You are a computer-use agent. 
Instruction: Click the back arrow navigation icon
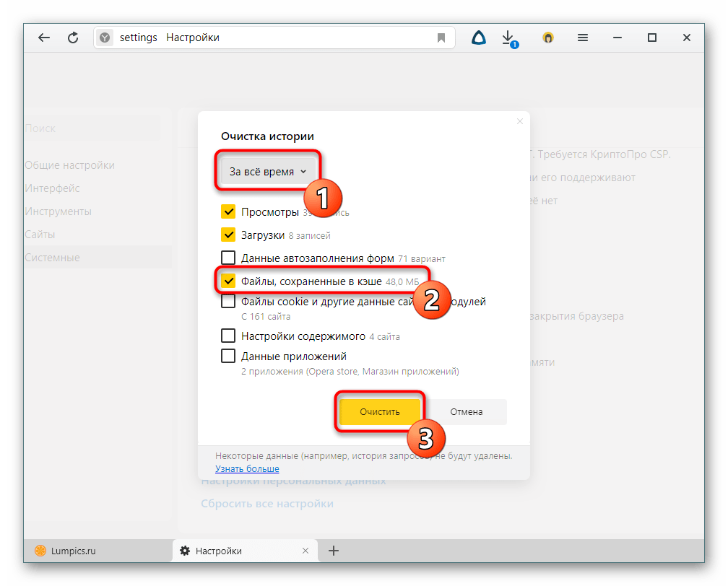coord(44,38)
